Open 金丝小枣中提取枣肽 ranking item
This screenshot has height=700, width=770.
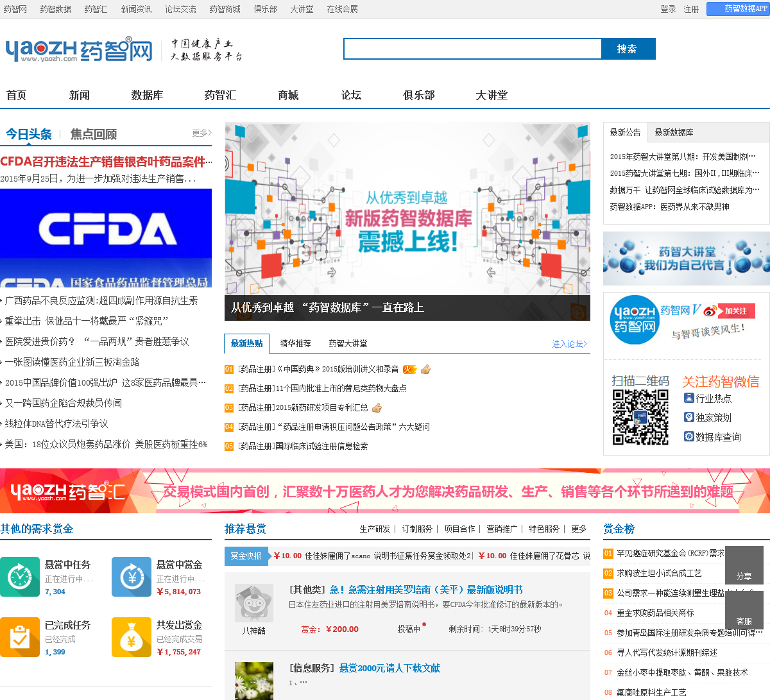pyautogui.click(x=682, y=672)
